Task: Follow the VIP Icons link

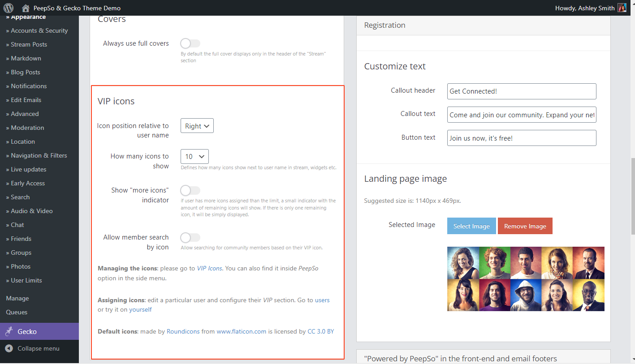Action: (x=210, y=268)
